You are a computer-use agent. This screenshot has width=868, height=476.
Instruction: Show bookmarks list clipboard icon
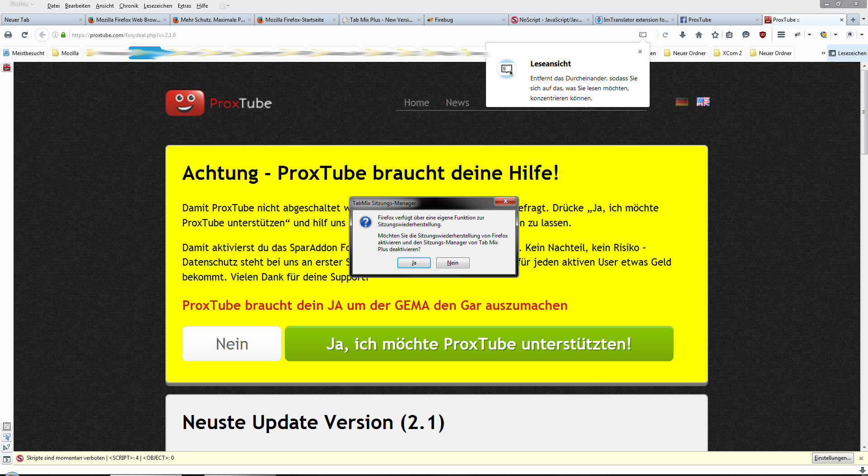729,35
